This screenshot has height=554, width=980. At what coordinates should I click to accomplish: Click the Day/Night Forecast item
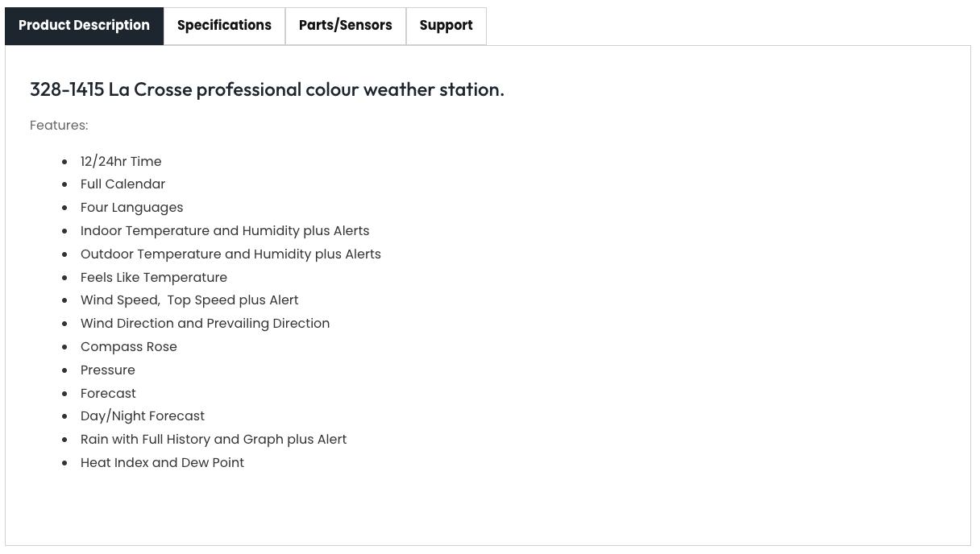(143, 416)
